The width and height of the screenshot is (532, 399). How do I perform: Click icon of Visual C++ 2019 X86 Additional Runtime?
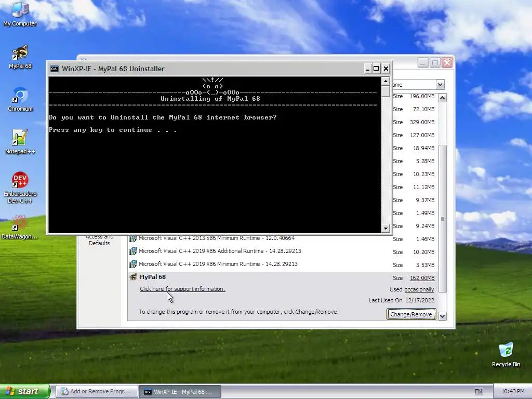click(x=133, y=251)
